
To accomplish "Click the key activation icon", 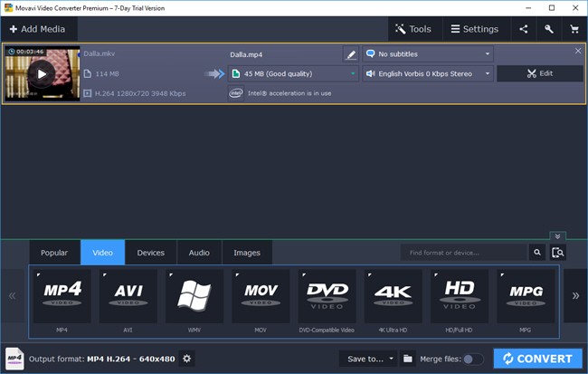I will tap(548, 29).
